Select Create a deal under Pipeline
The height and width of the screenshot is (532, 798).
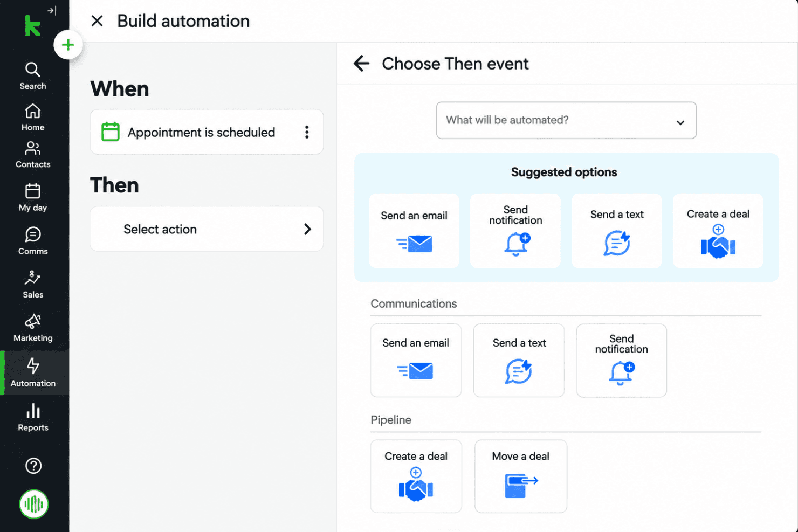[x=416, y=476]
